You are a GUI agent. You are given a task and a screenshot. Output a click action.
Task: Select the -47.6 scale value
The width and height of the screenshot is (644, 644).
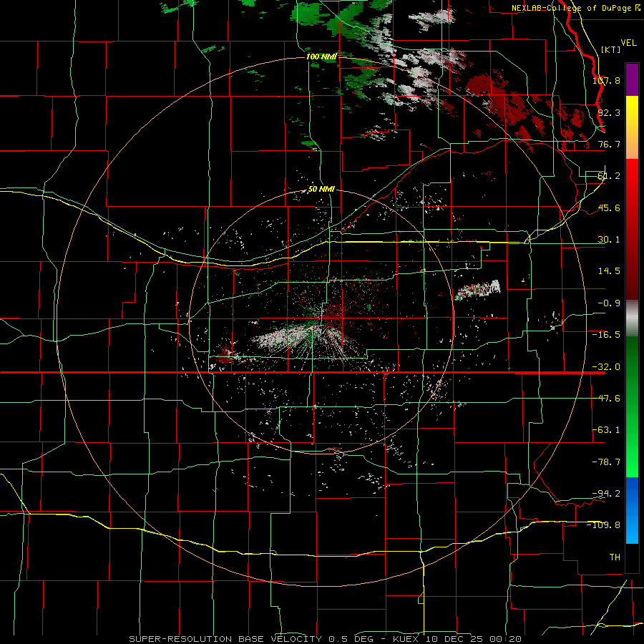(x=606, y=399)
